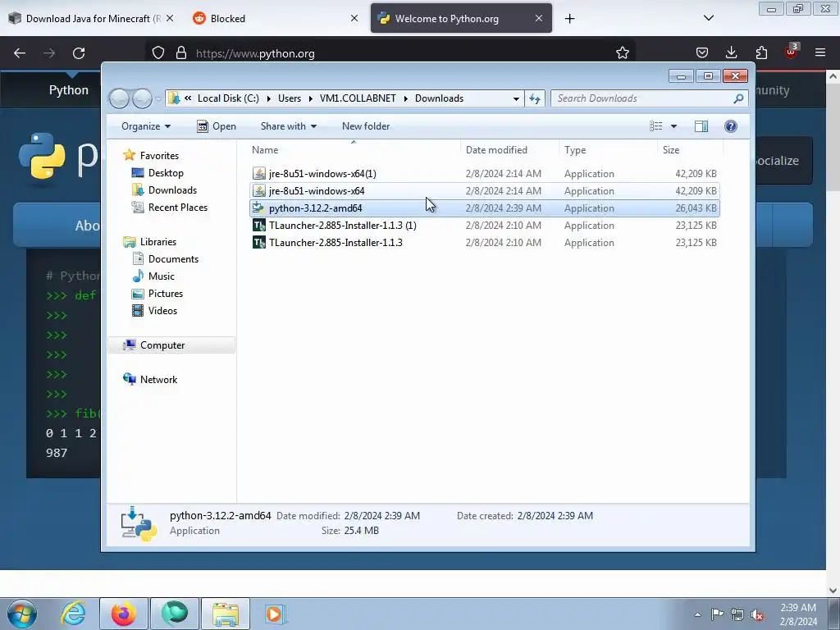Click VM1.COLLABNET breadcrumb
840x630 pixels.
(x=358, y=98)
